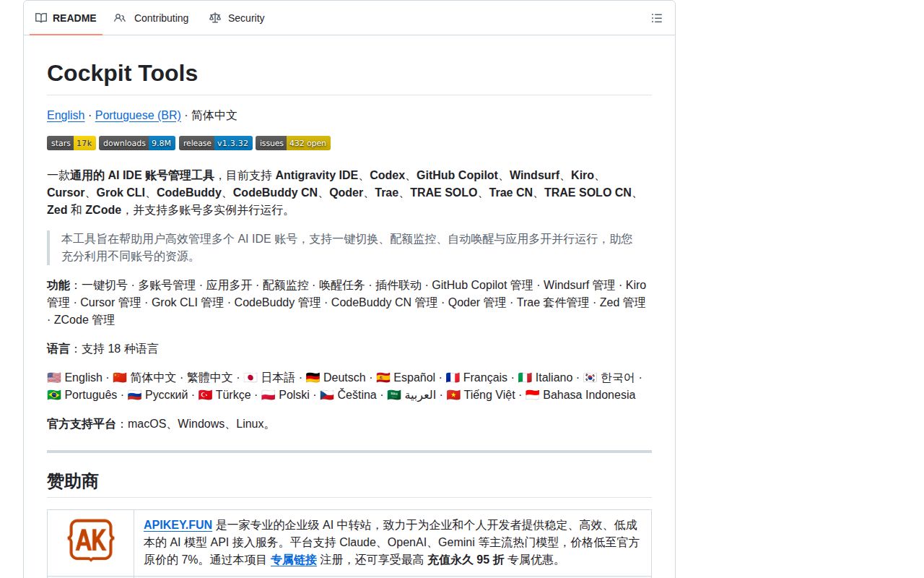Click the French flag icon
This screenshot has height=578, width=924.
click(x=453, y=377)
